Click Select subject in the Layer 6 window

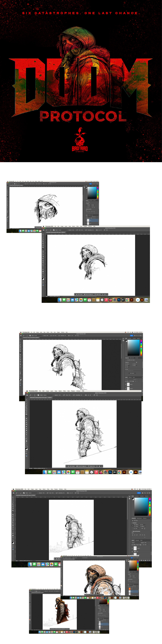80,294
